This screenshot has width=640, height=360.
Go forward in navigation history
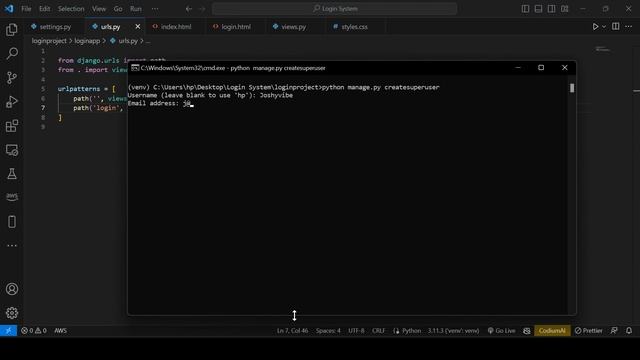(x=202, y=9)
